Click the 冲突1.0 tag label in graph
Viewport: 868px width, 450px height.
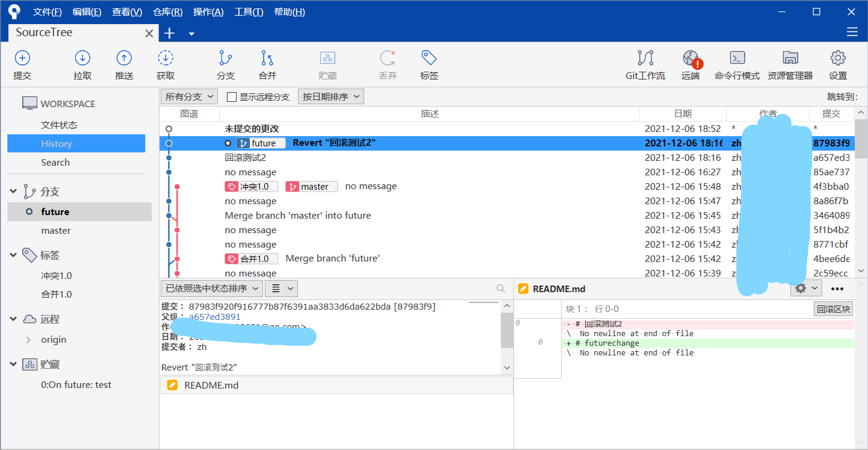251,187
